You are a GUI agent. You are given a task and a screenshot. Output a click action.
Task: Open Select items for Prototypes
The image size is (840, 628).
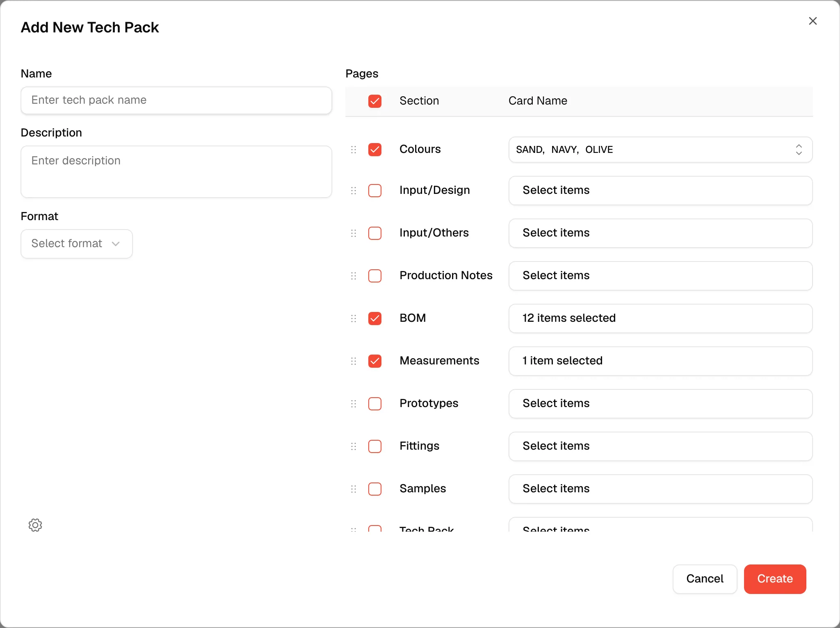click(x=660, y=404)
